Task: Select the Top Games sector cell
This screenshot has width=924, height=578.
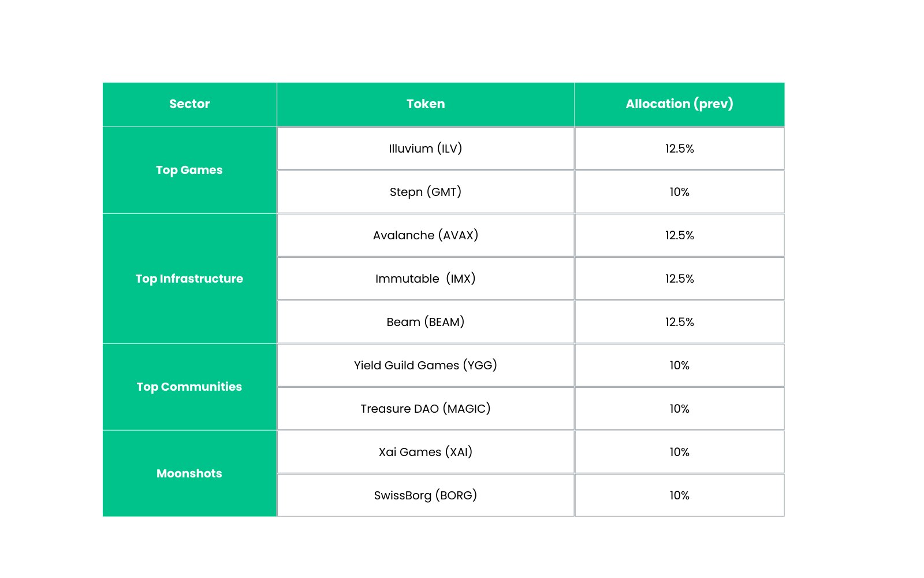Action: coord(189,170)
